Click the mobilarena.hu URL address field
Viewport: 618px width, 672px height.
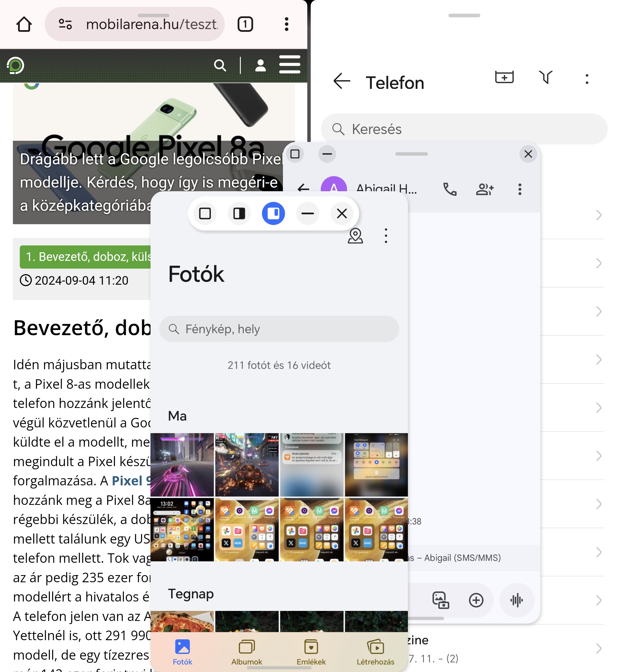click(135, 24)
